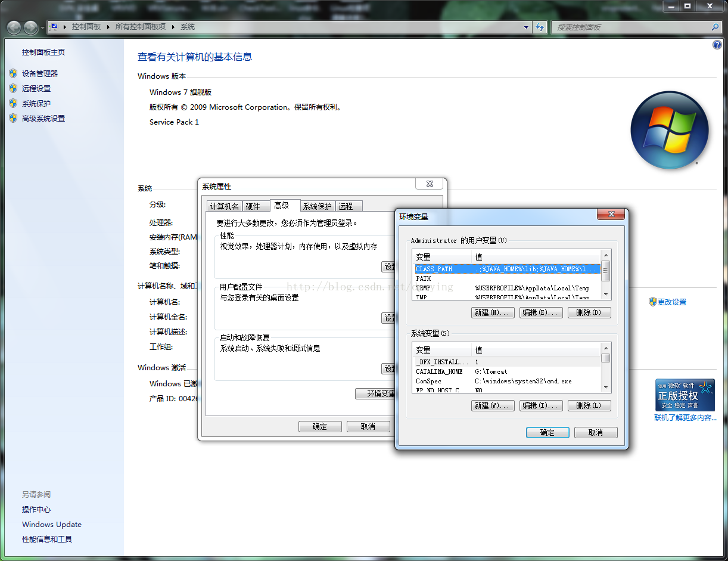Select TEMP user variable row

(x=508, y=288)
